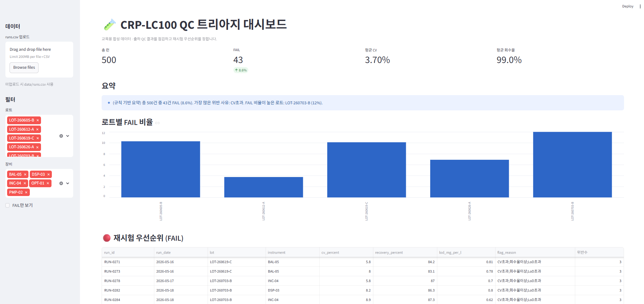Remove the LOT-260612-A tag

37,129
